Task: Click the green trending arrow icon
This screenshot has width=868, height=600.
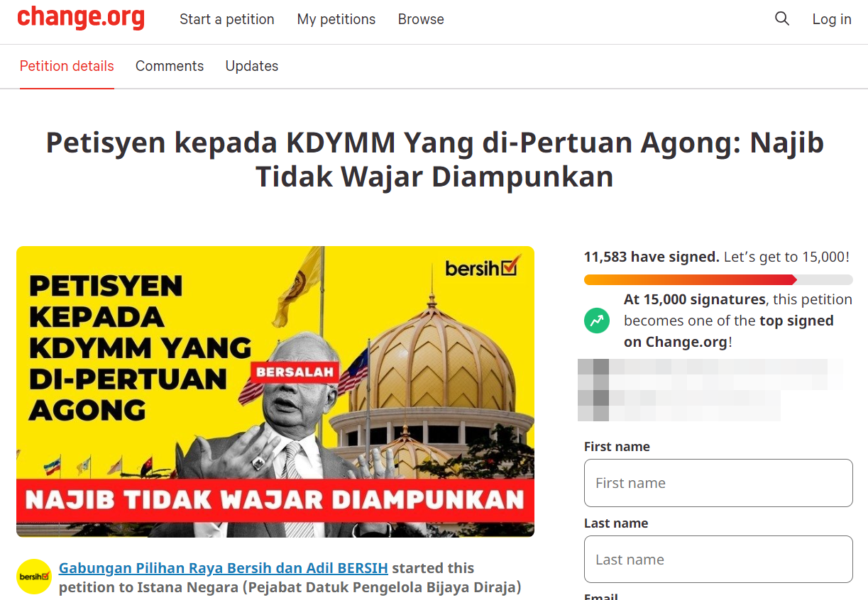Action: [597, 321]
